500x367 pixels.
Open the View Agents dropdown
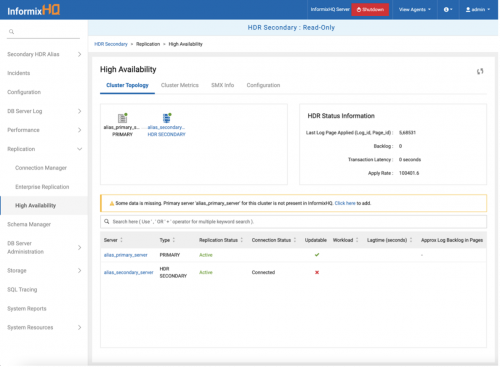[415, 10]
